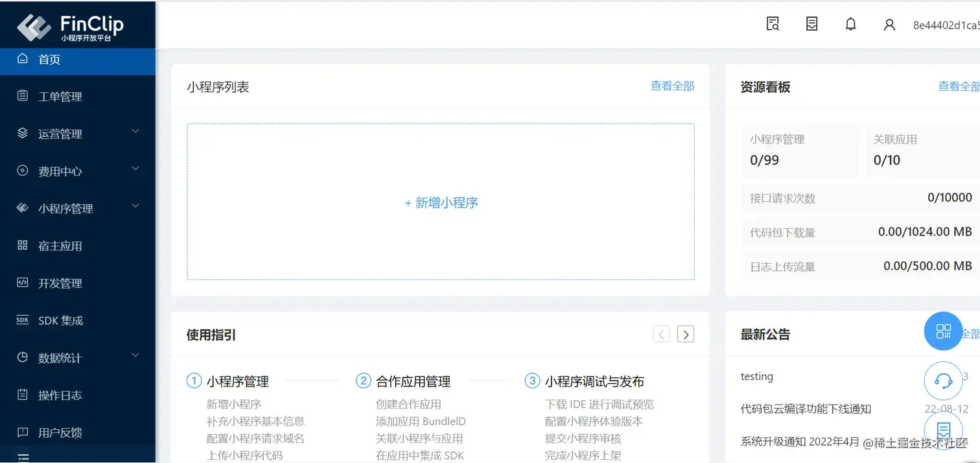Click 查看全部 in 资源看板 card
Viewport: 980px width, 463px height.
[959, 86]
